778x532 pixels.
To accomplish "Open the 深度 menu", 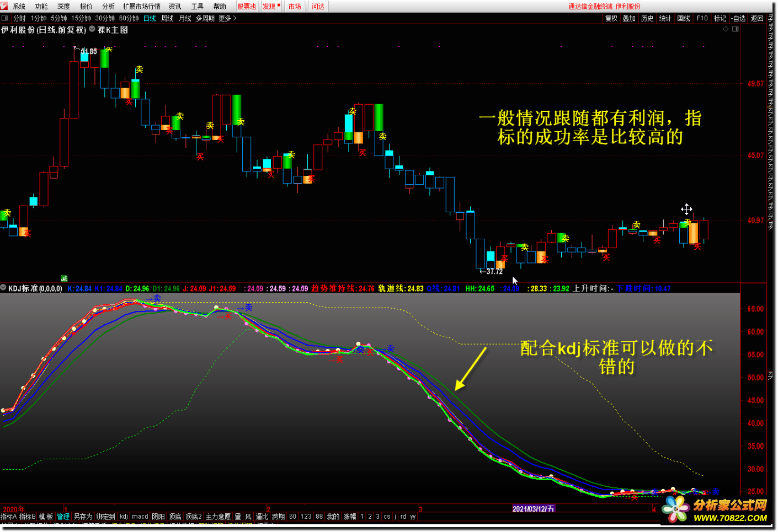I will click(x=63, y=7).
